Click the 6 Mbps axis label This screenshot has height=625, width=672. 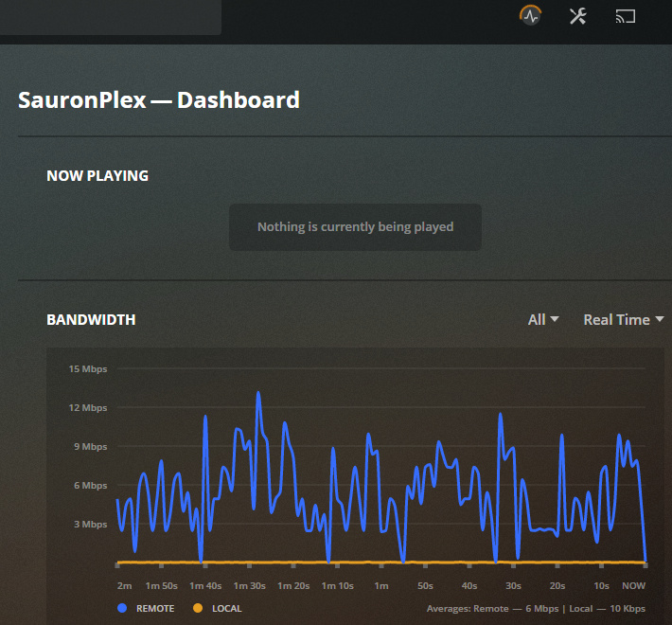(x=91, y=485)
